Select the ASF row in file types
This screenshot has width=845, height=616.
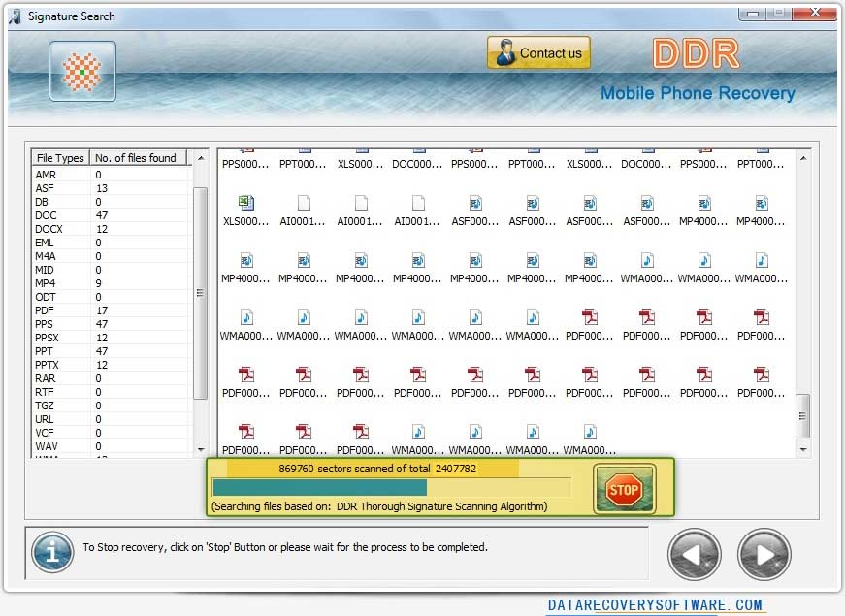pos(112,188)
